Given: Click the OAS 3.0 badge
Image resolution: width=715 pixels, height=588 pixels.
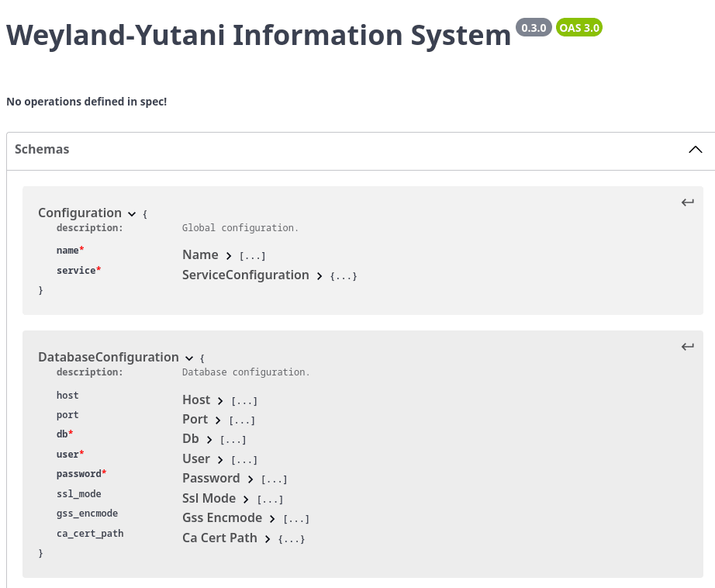Looking at the screenshot, I should coord(579,27).
